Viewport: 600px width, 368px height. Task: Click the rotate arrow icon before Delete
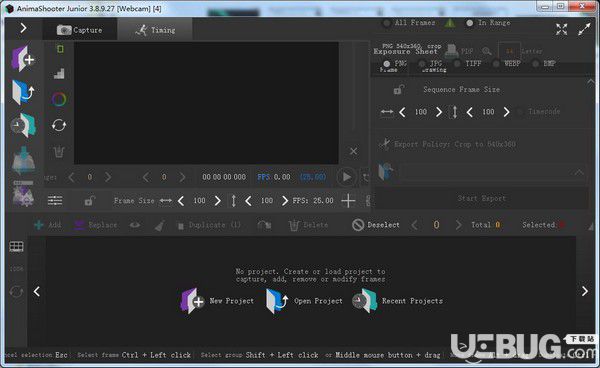(x=264, y=225)
